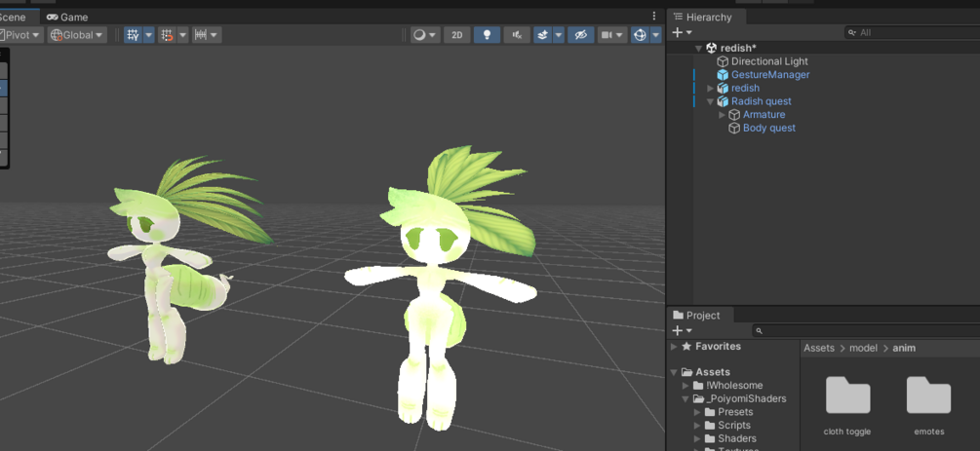Select the Scripts folder

coord(735,426)
